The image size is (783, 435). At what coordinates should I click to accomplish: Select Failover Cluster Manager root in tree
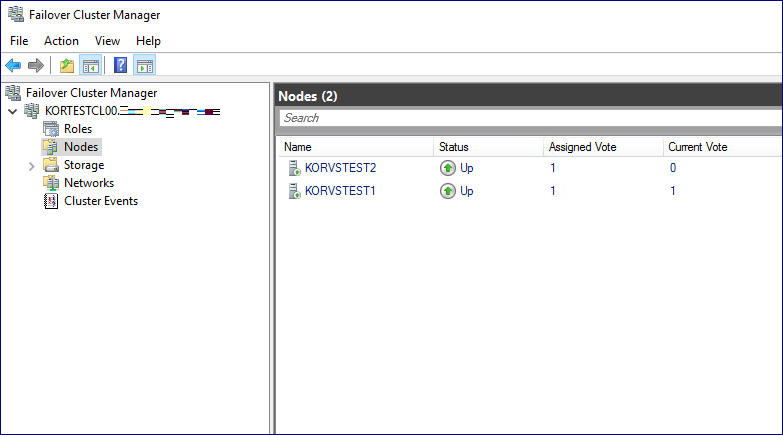[x=91, y=93]
